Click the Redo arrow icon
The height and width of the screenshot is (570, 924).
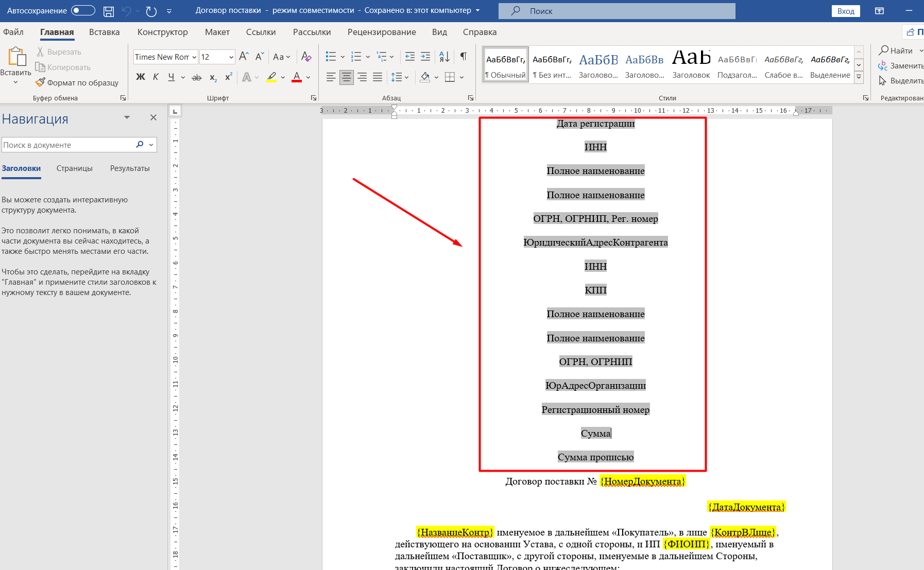coord(151,11)
